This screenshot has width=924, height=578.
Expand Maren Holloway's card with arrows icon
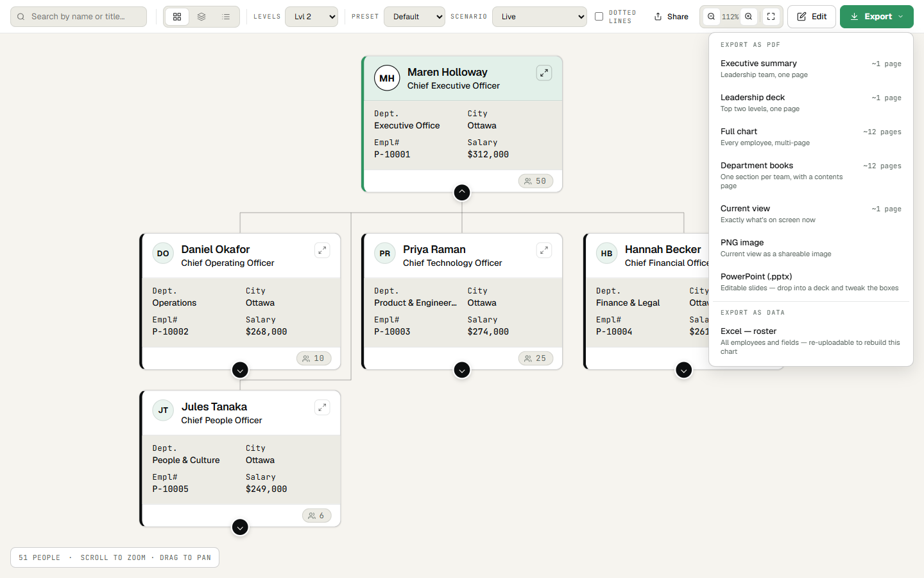[544, 73]
